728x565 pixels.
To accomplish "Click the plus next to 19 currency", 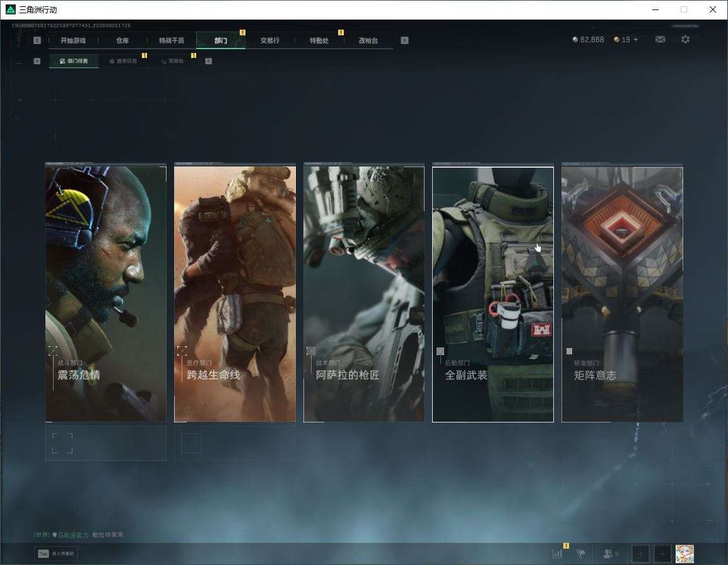I will click(636, 40).
